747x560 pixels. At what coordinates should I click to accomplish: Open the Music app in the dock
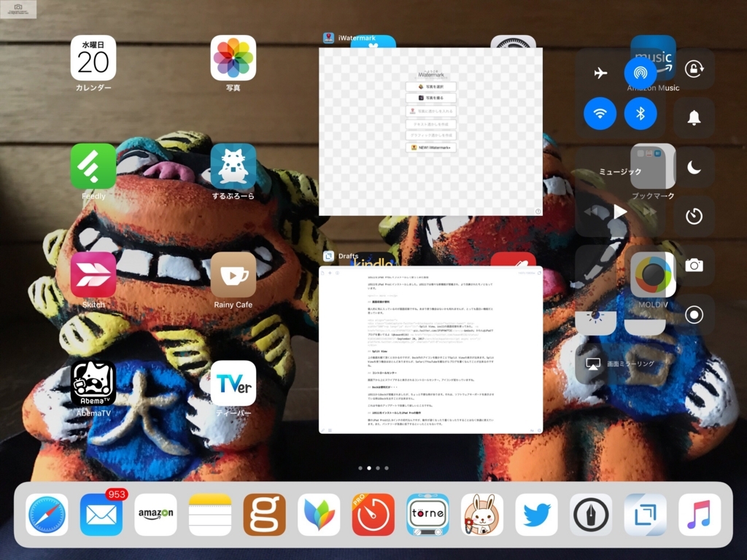[x=700, y=515]
